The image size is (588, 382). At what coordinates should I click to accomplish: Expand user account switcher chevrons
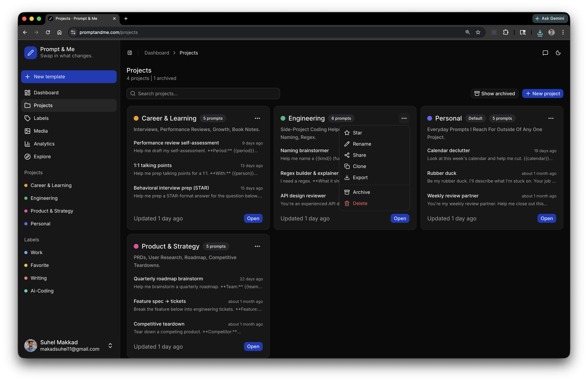tap(110, 345)
